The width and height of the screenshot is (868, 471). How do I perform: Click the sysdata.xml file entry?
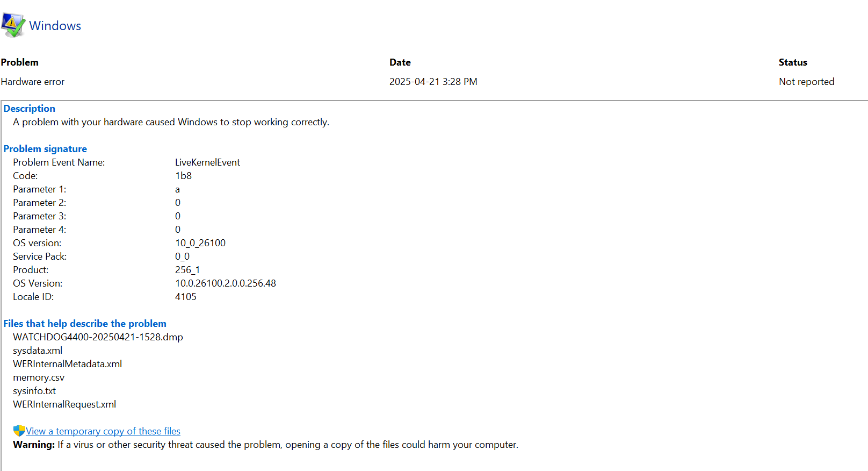point(38,351)
